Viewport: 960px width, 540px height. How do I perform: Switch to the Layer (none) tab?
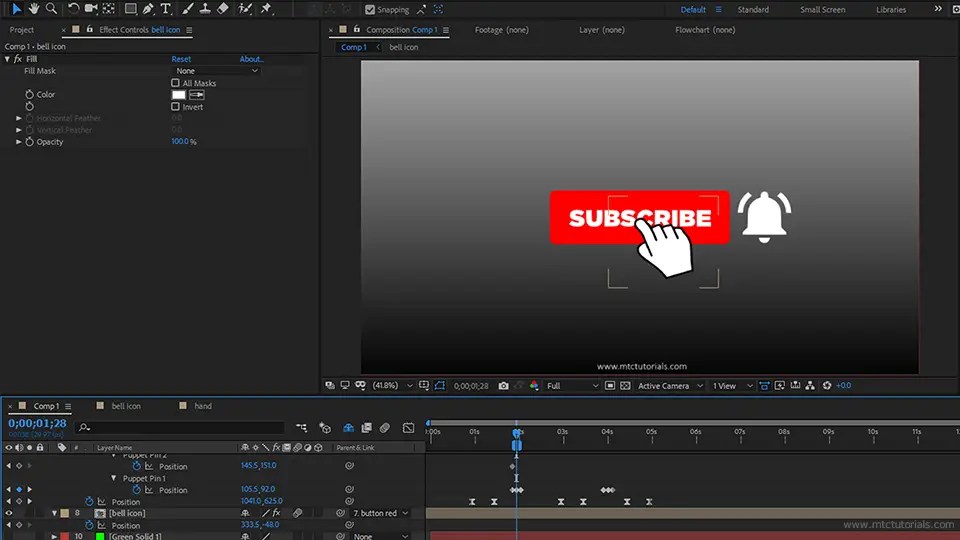602,30
